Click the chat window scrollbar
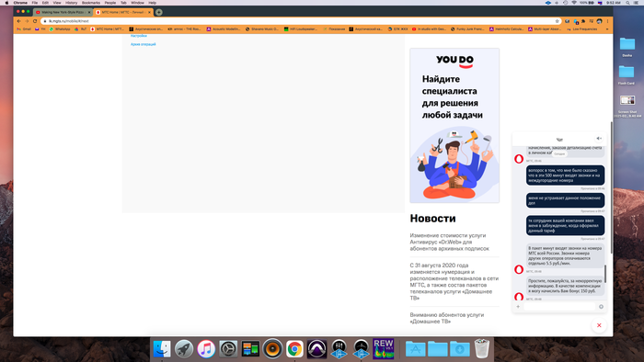The width and height of the screenshot is (644, 362). (605, 274)
